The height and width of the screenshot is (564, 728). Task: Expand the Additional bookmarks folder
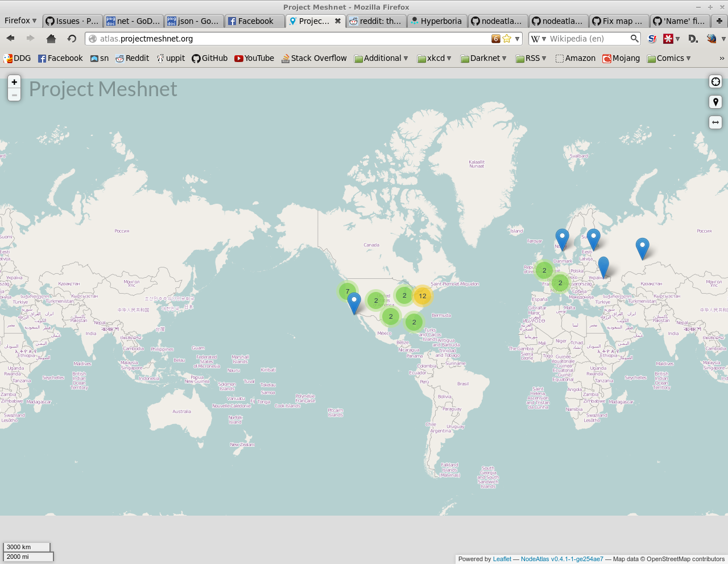[381, 58]
